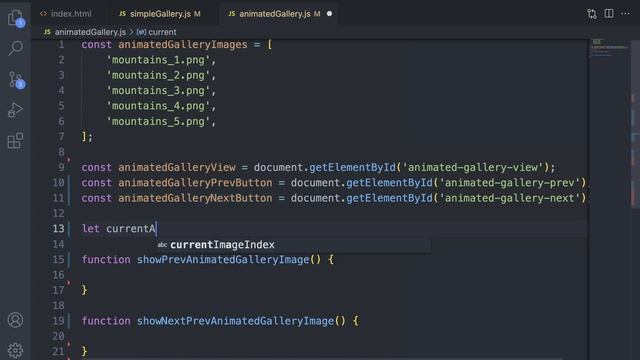The image size is (640, 360).
Task: Open the Extensions view icon
Action: pyautogui.click(x=15, y=141)
